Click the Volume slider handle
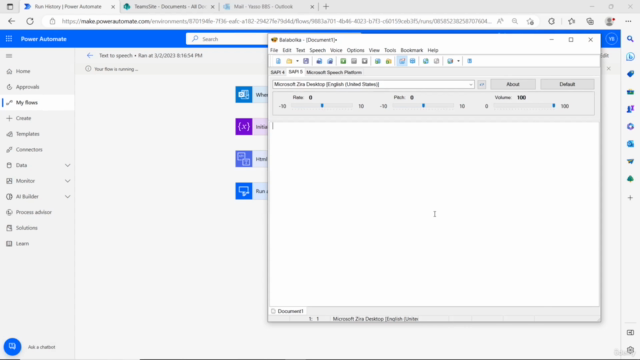Image resolution: width=640 pixels, height=360 pixels. [x=553, y=106]
